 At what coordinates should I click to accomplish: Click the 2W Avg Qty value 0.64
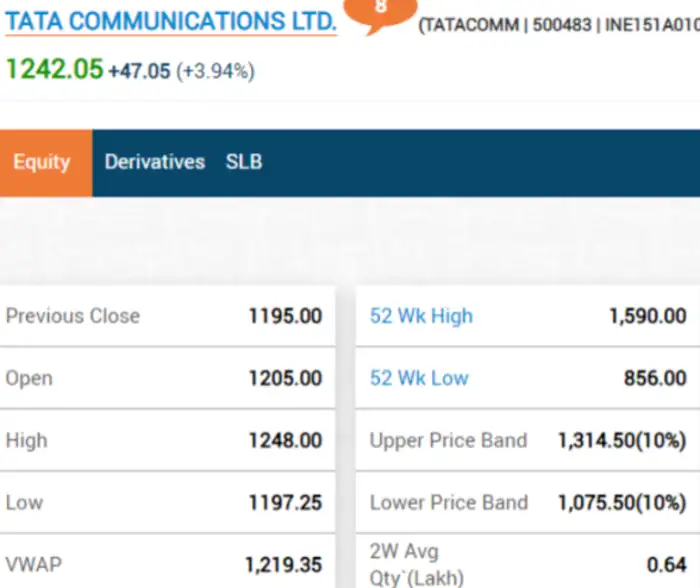[666, 565]
